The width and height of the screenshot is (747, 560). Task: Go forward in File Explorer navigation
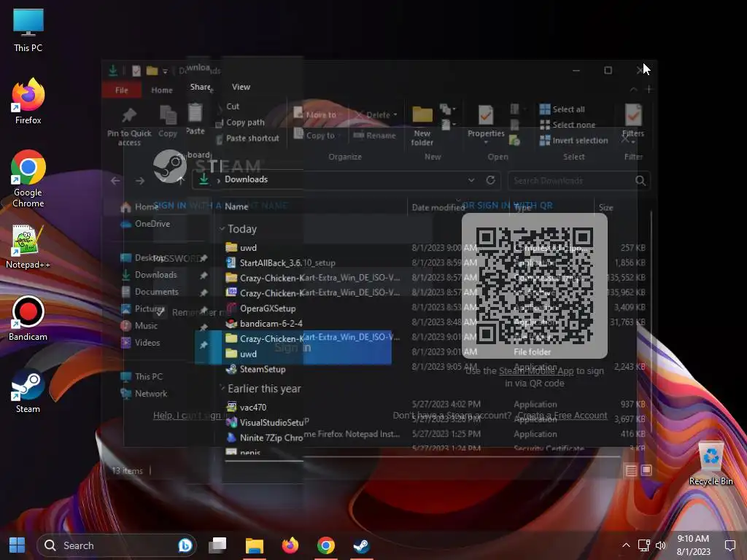pyautogui.click(x=139, y=181)
